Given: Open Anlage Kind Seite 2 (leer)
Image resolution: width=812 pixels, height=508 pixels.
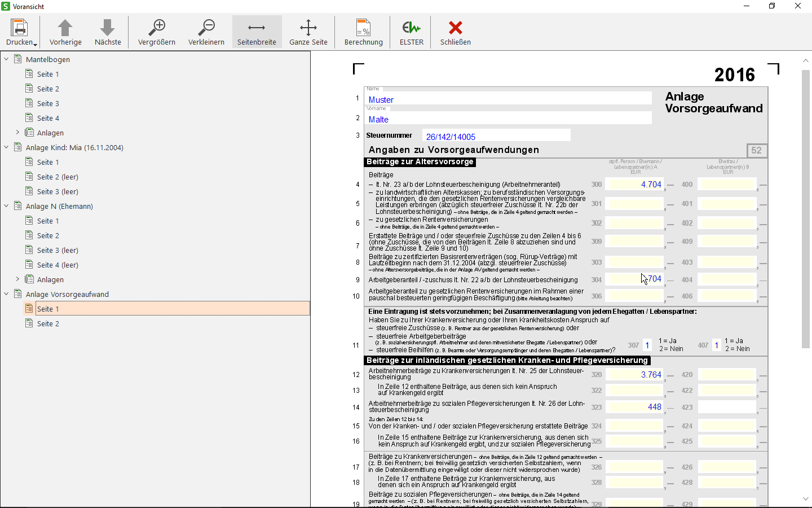Looking at the screenshot, I should click(x=58, y=177).
